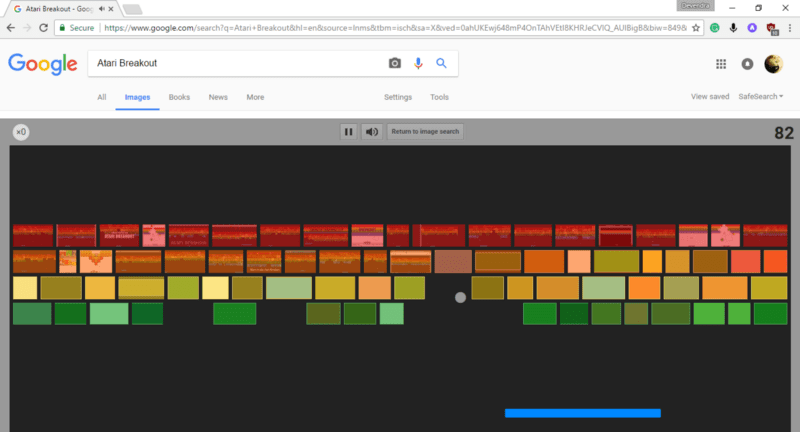Click the browser forward arrow
This screenshot has height=432, width=800.
(27, 28)
